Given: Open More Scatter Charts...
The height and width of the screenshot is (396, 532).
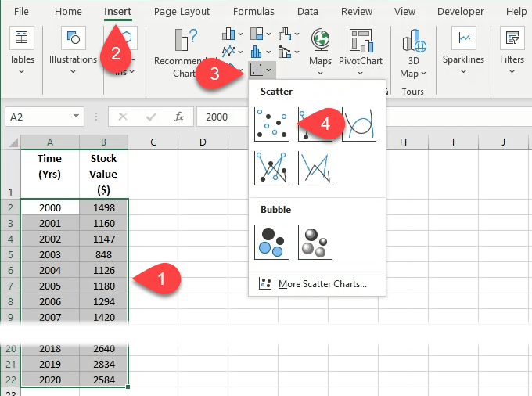Looking at the screenshot, I should pos(317,283).
